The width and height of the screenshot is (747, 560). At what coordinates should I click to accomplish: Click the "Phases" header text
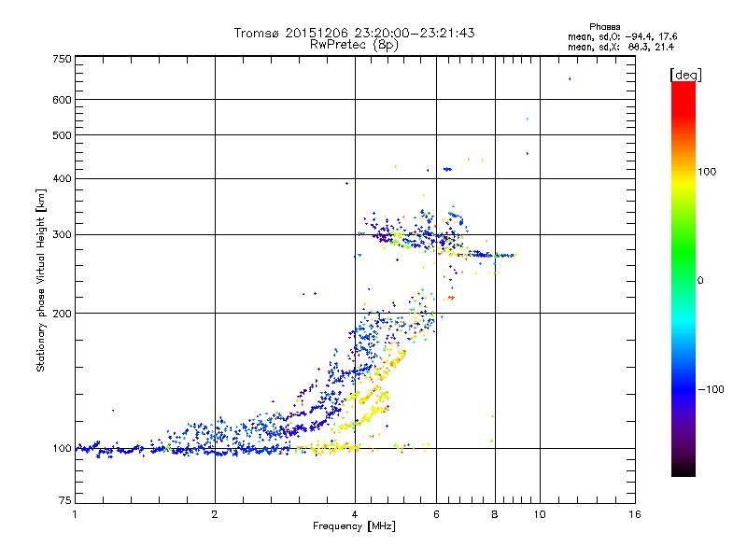604,27
